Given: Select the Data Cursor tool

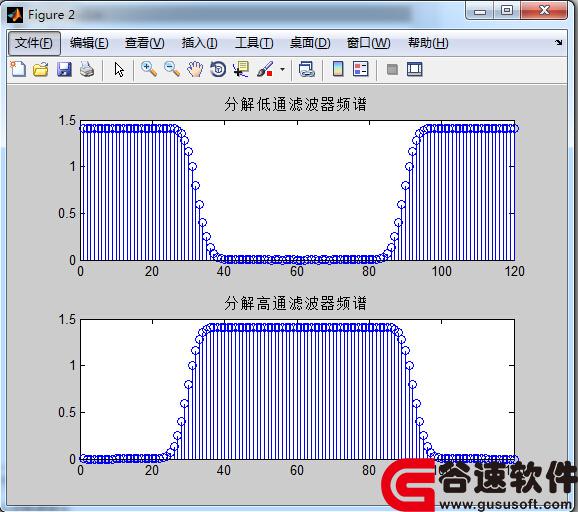Looking at the screenshot, I should click(x=241, y=69).
